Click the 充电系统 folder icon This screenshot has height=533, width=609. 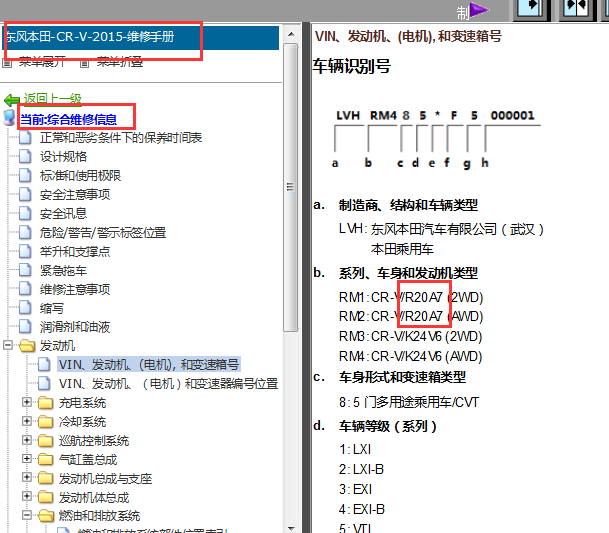(x=45, y=403)
